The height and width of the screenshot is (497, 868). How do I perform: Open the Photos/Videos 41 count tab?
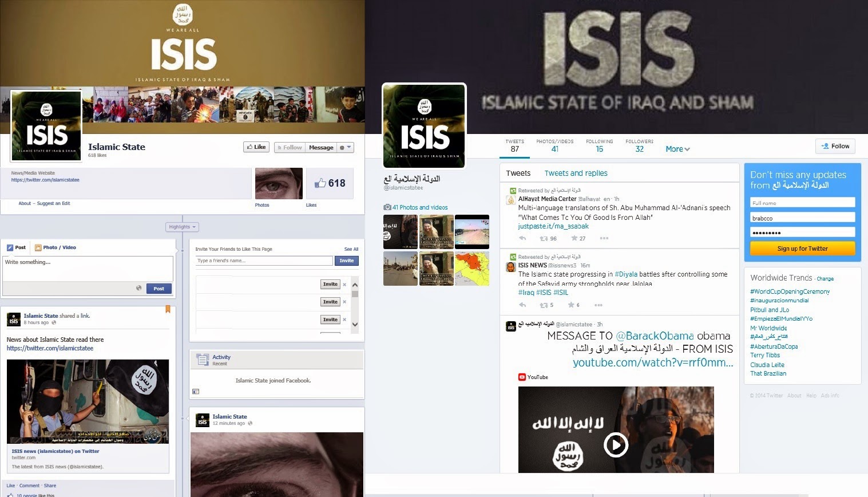554,145
